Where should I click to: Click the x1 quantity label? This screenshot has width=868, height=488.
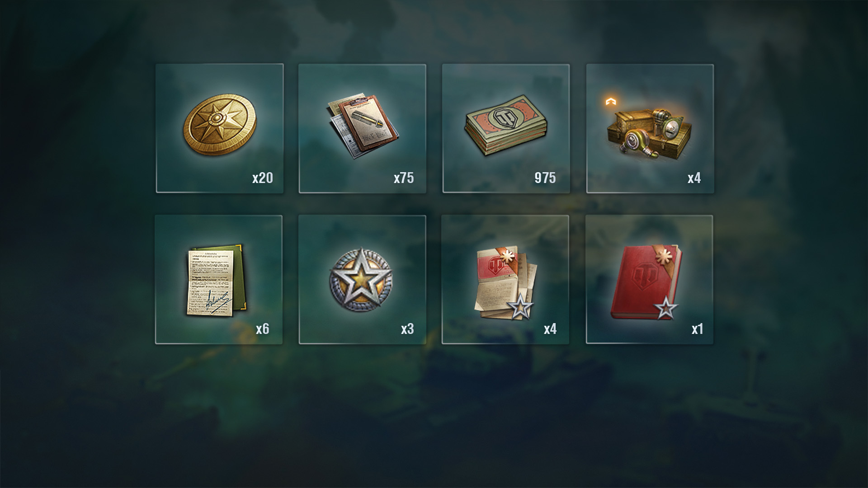[x=698, y=329]
